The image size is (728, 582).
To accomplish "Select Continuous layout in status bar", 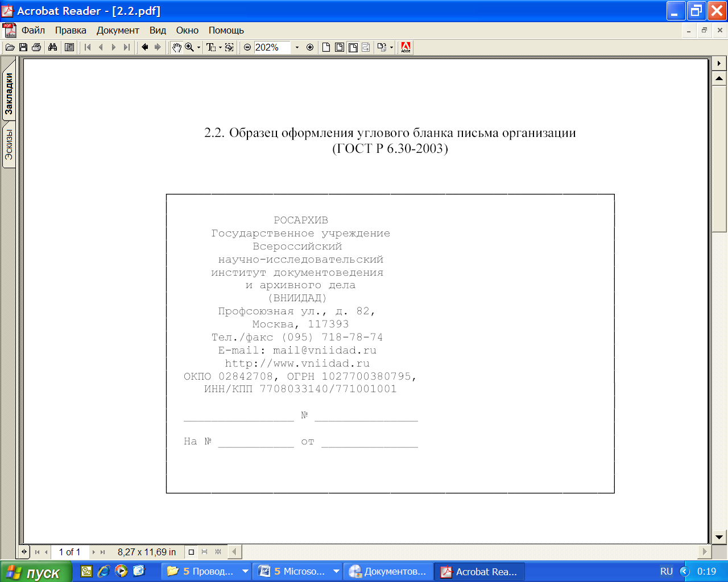I will coord(205,552).
